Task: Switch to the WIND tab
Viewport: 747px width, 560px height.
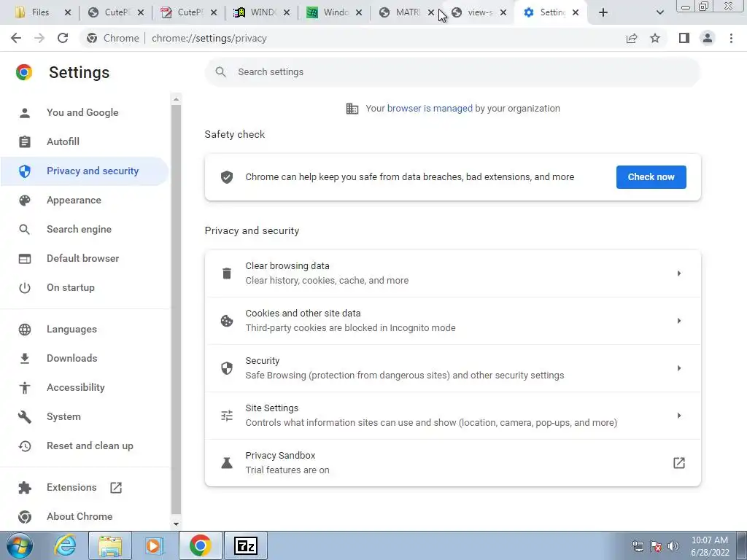Action: pos(255,12)
